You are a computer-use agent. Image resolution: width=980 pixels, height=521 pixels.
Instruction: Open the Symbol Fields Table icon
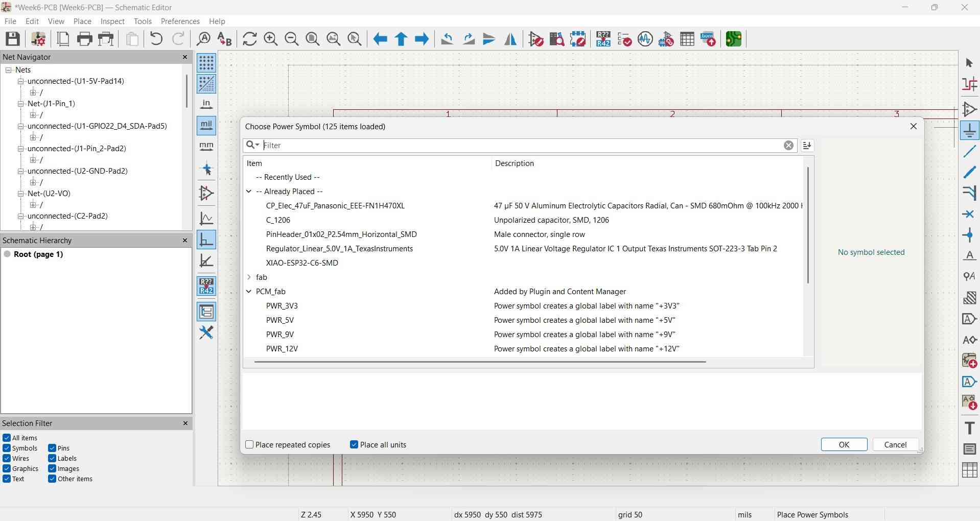pyautogui.click(x=687, y=39)
